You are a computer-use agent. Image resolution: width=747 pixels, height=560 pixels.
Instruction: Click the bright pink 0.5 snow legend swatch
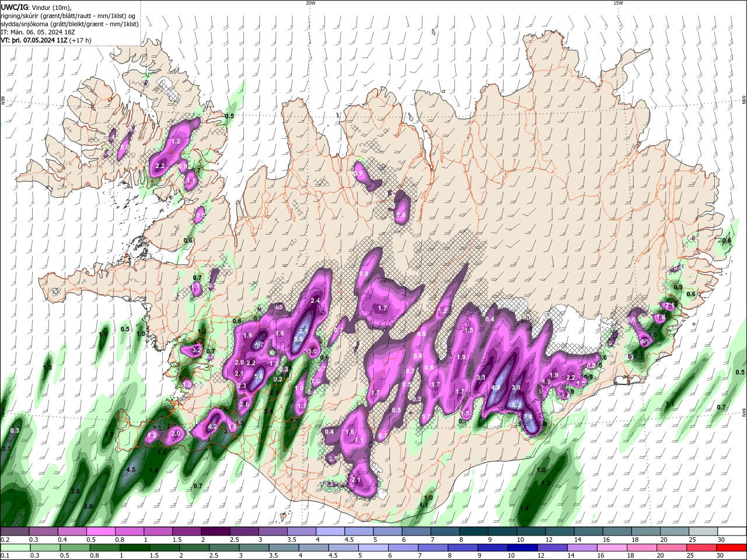(100, 531)
